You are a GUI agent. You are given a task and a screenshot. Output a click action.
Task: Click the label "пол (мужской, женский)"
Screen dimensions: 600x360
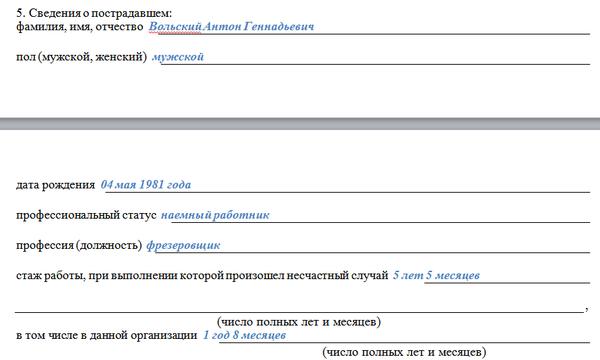[x=81, y=57]
